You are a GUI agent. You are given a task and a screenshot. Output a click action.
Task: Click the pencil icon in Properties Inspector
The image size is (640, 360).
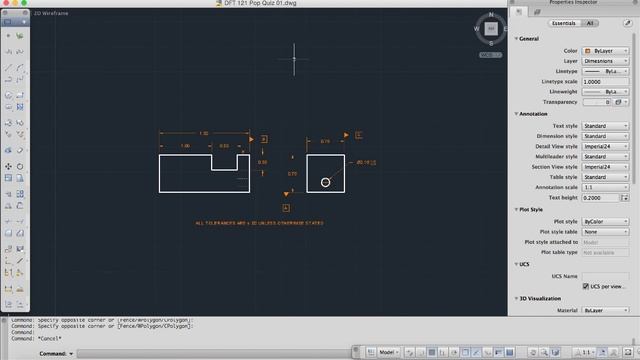click(x=628, y=23)
